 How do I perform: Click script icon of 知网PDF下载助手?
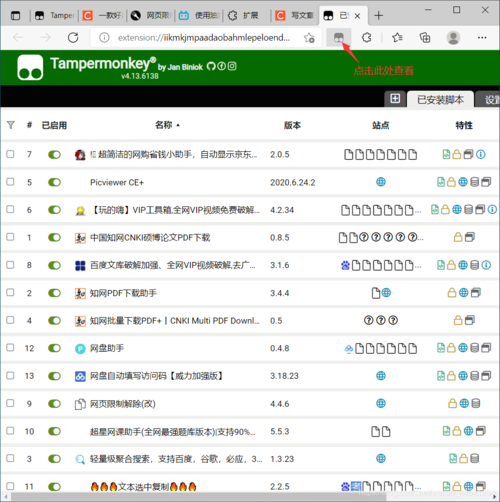(80, 293)
